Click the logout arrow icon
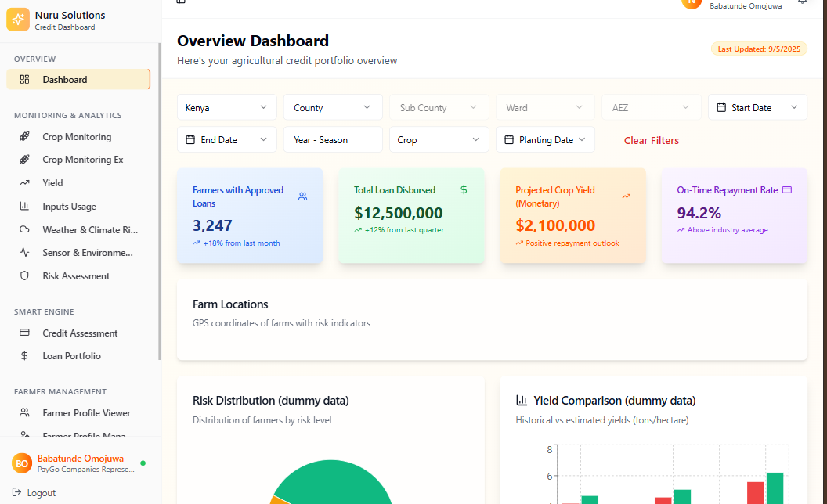The image size is (827, 504). coord(17,492)
